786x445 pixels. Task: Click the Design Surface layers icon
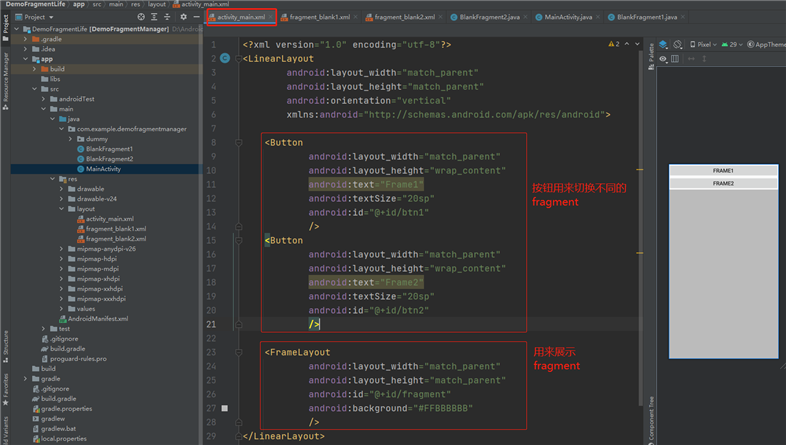[663, 45]
